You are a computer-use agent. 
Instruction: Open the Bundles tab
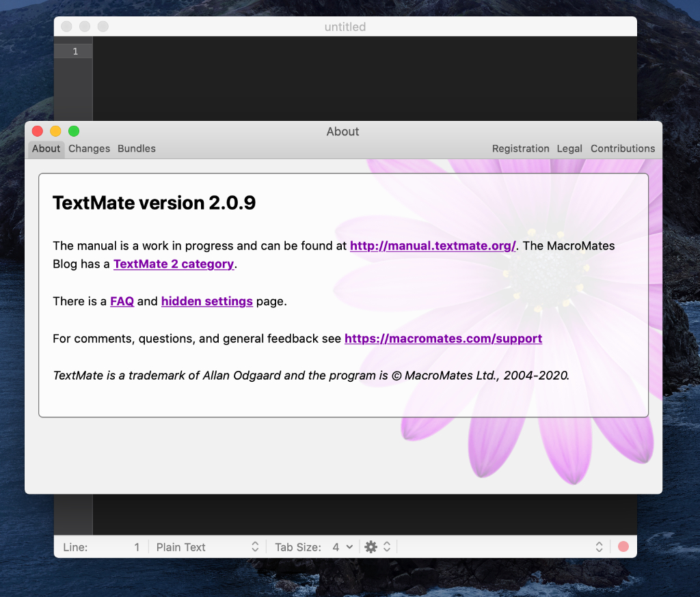tap(137, 149)
